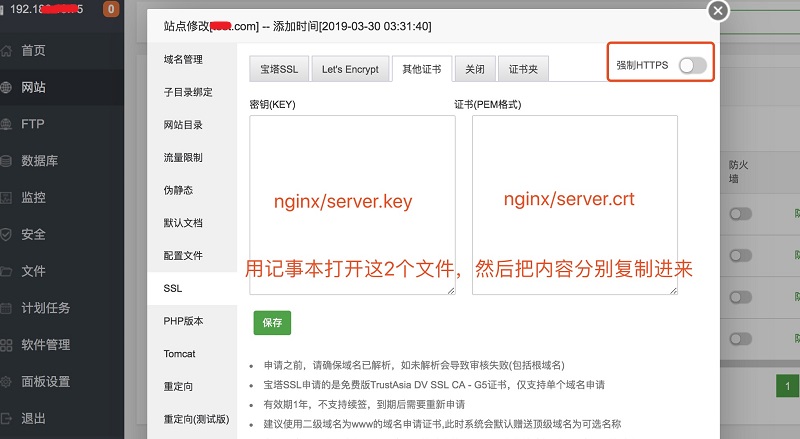Open 重定向(测试版) settings
This screenshot has height=439, width=800.
[192, 419]
